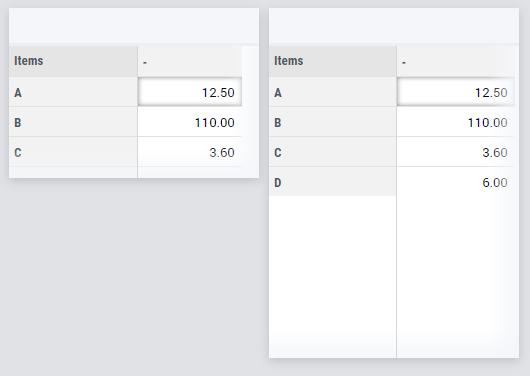Click the dash column header above the 6.00 value
This screenshot has width=530, height=376.
tap(456, 61)
